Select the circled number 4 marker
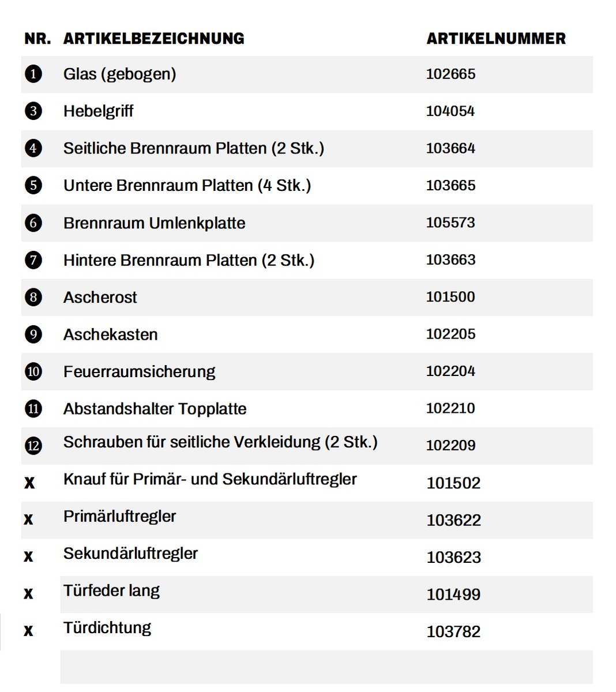616x692 pixels. (33, 148)
